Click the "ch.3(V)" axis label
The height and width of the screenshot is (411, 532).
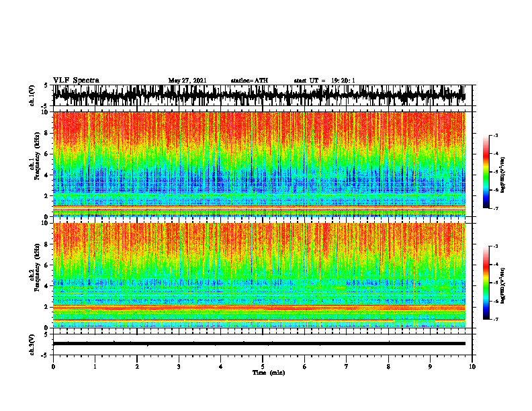32,345
